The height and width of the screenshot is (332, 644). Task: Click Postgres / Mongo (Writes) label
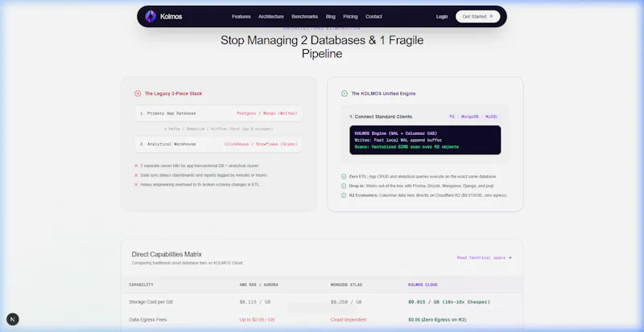[266, 113]
